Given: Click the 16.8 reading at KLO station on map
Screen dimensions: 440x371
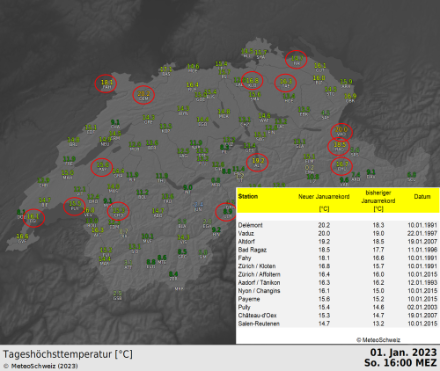Looking at the screenshot, I should (252, 80).
